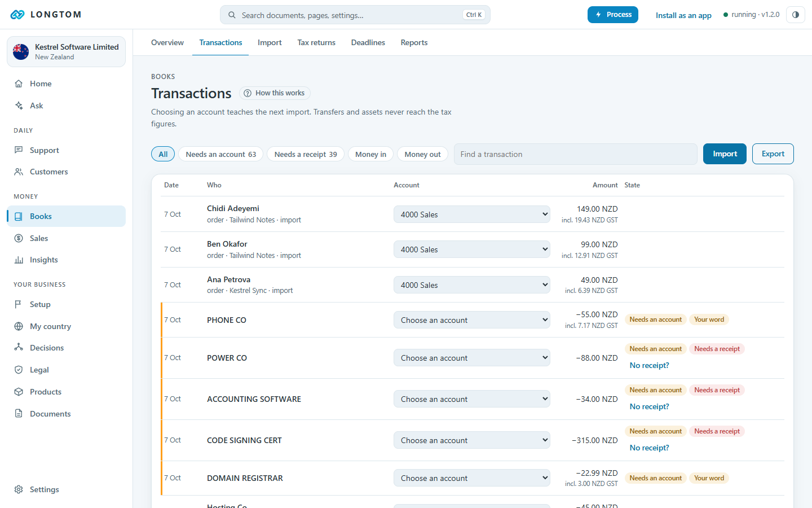Toggle the Money out filter
This screenshot has height=508, width=812.
coord(422,154)
